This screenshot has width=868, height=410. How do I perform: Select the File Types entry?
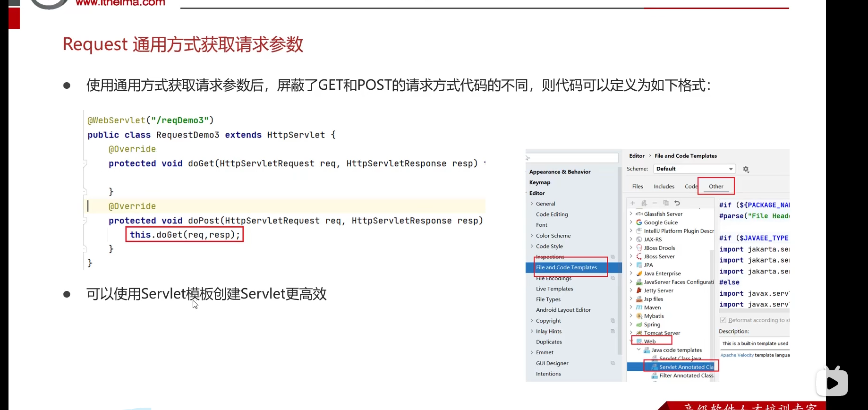[548, 299]
